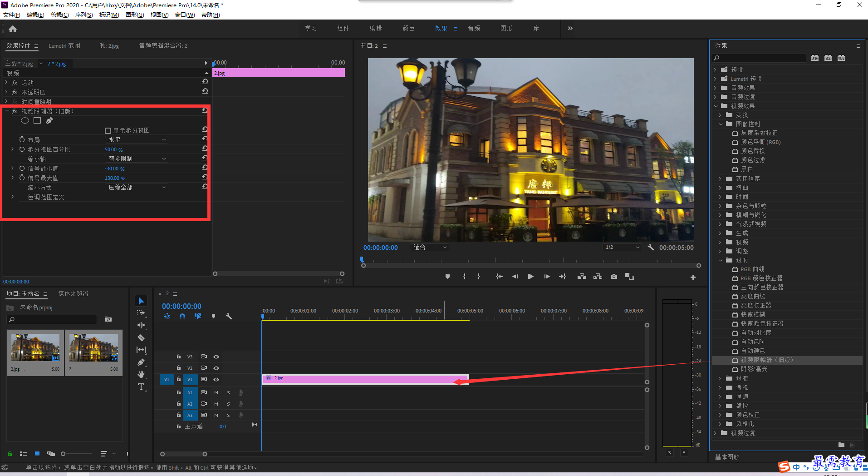Show more workspaces overflow button

(x=570, y=28)
